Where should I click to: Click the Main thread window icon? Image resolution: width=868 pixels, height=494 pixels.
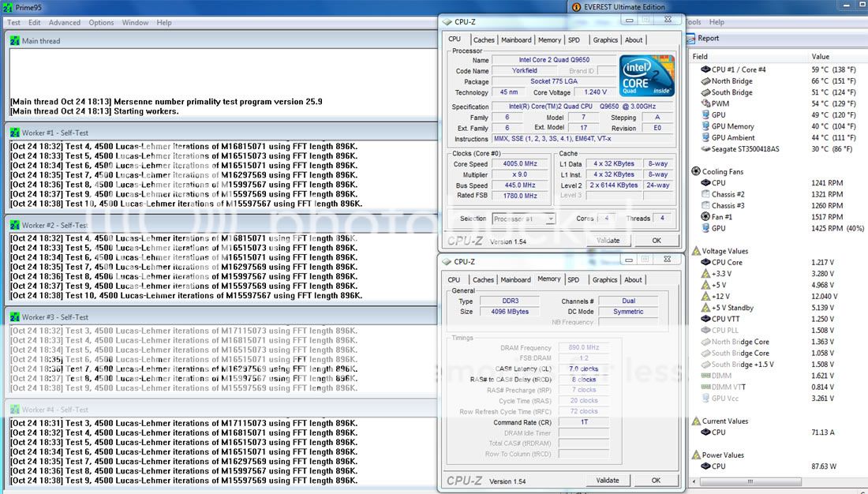(15, 41)
